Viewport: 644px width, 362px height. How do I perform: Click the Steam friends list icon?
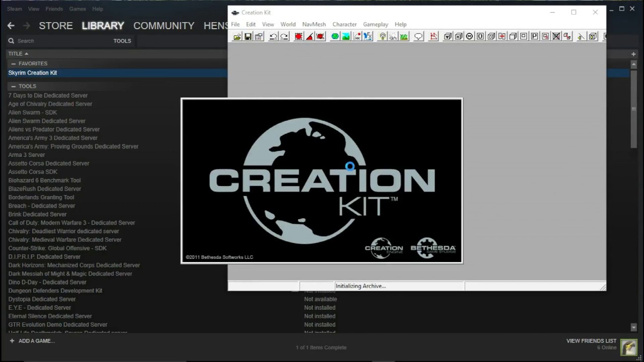coord(629,347)
